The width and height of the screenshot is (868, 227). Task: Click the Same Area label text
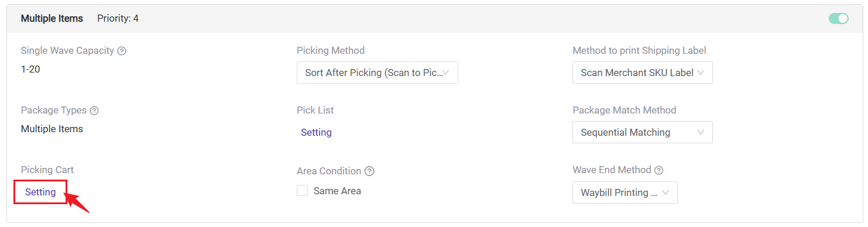coord(337,191)
